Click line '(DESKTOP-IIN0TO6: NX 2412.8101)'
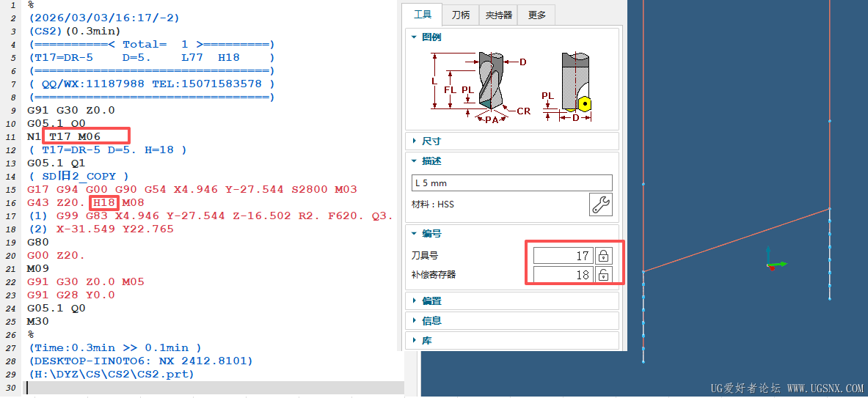This screenshot has height=398, width=868. tap(140, 361)
